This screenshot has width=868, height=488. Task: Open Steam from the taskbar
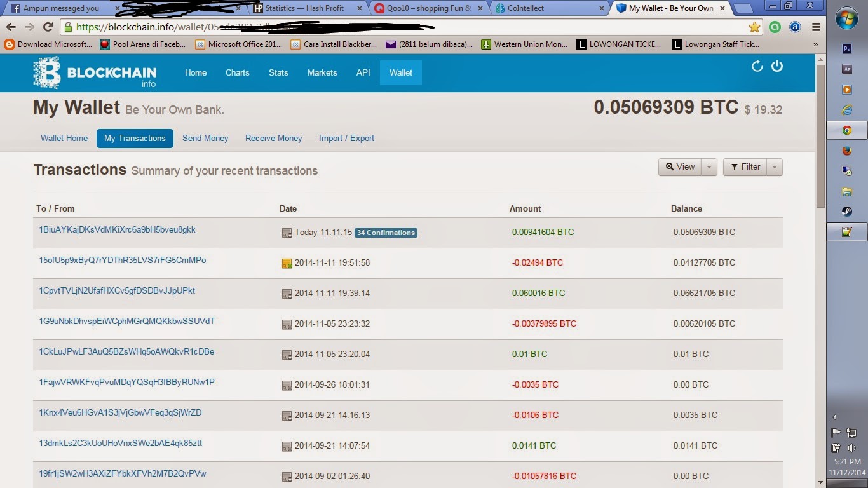846,212
